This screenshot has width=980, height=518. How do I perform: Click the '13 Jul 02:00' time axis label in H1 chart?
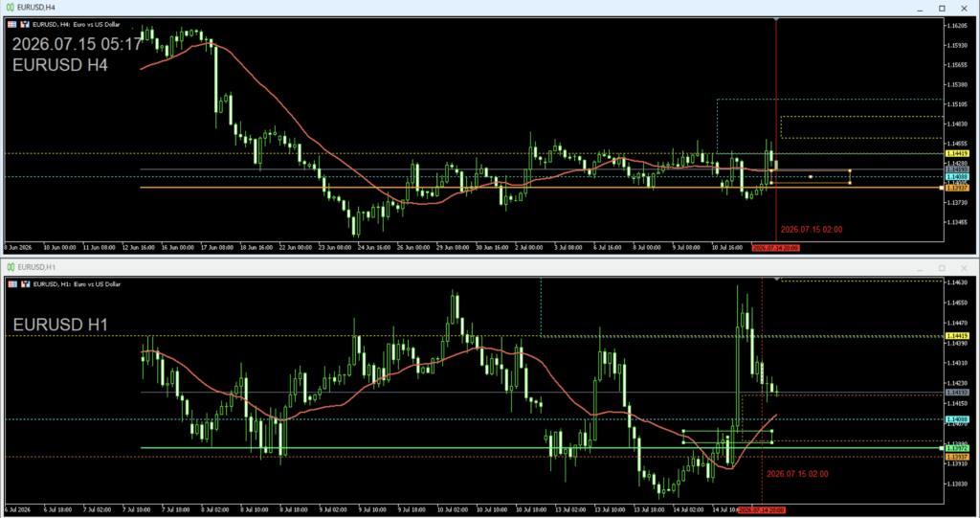point(569,510)
